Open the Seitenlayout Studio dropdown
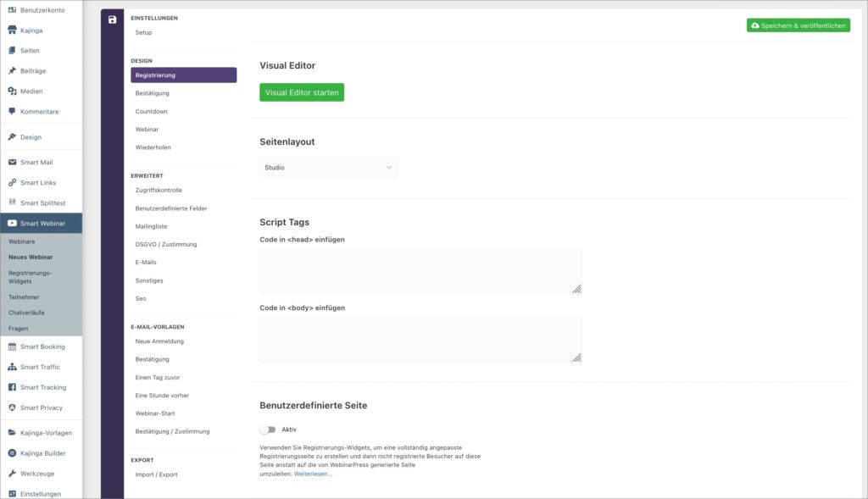The image size is (868, 499). click(x=328, y=167)
